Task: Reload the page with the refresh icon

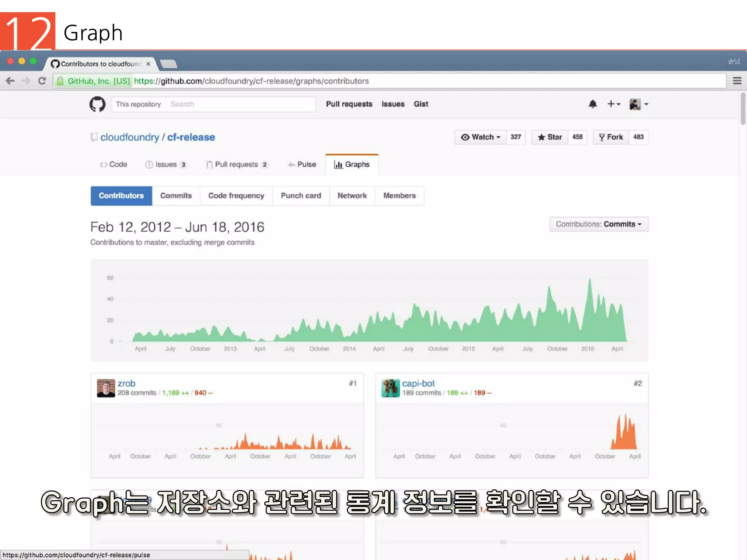Action: tap(42, 81)
